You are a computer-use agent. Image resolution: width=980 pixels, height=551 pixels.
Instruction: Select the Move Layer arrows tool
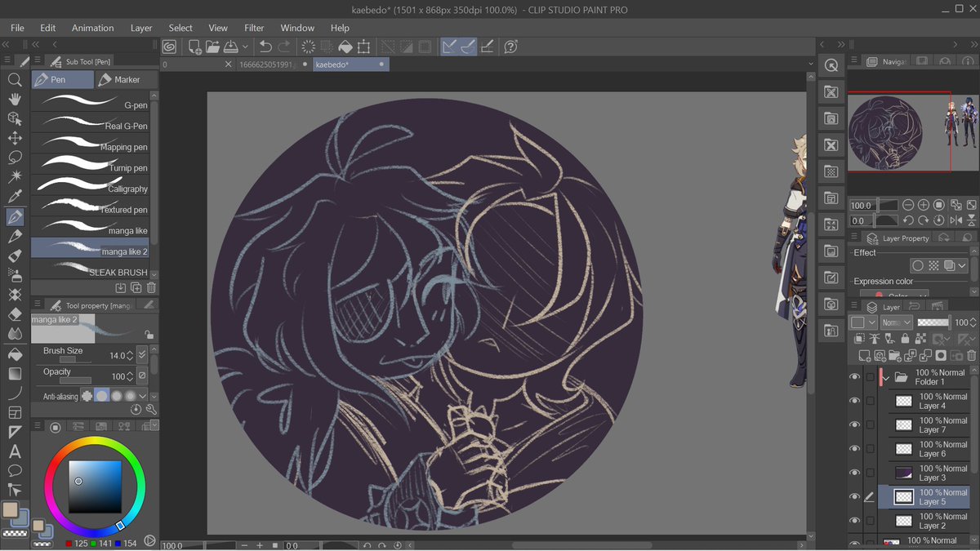(x=15, y=138)
